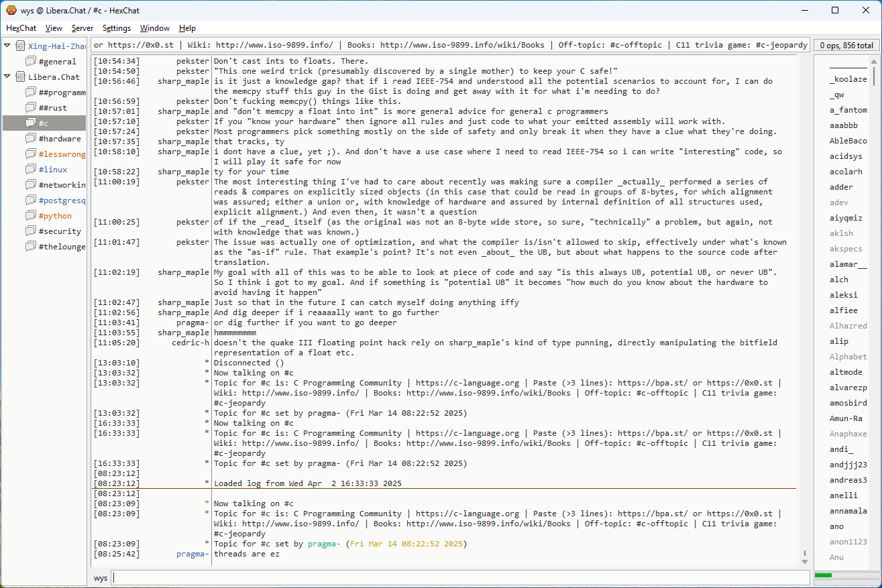
Task: Open the HexChat menu
Action: (21, 28)
